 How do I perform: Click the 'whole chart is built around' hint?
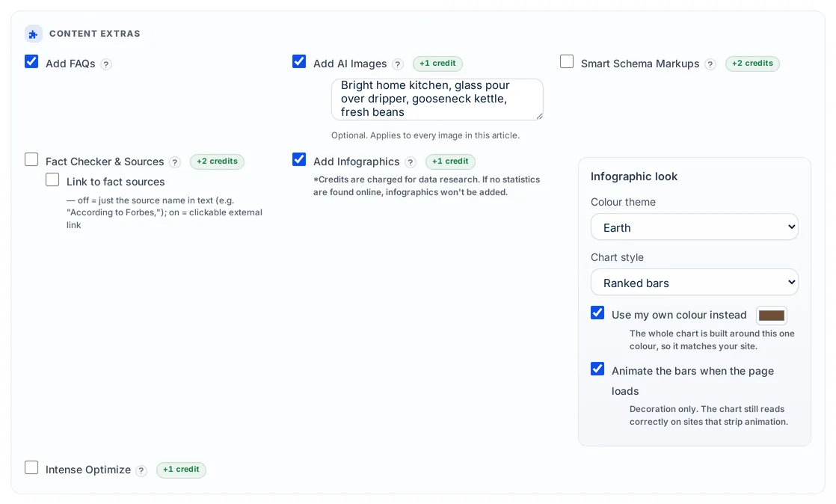click(x=712, y=339)
